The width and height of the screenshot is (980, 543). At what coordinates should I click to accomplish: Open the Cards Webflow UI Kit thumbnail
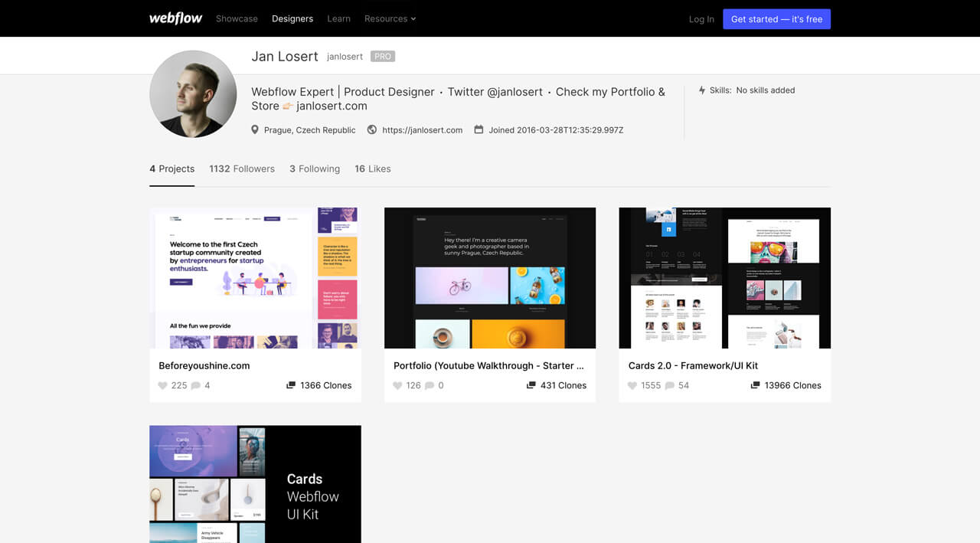(255, 484)
